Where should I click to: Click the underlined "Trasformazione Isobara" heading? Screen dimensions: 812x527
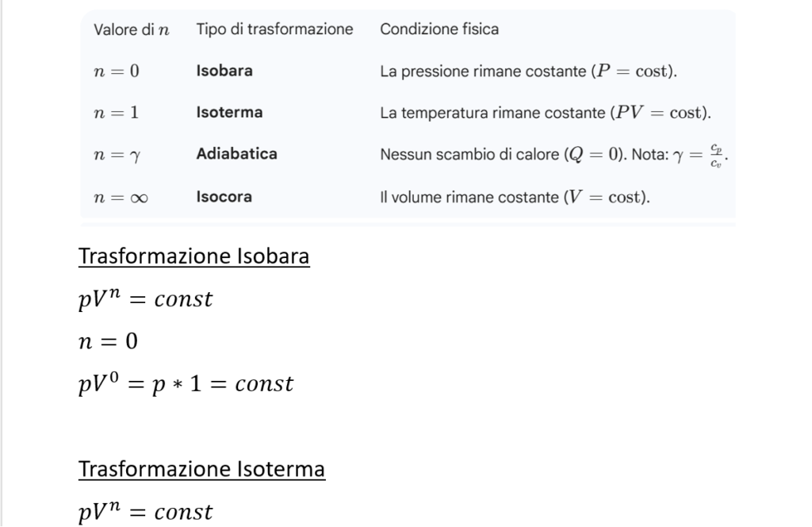pyautogui.click(x=193, y=258)
